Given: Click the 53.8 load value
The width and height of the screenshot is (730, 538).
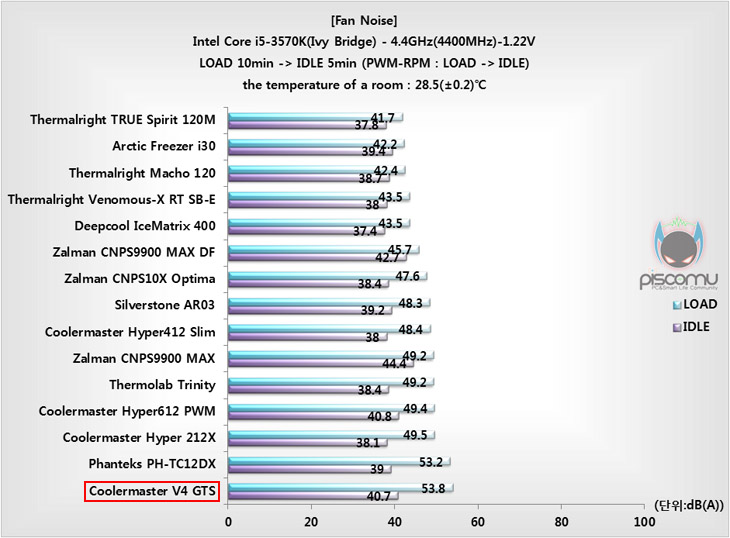Looking at the screenshot, I should (x=433, y=489).
